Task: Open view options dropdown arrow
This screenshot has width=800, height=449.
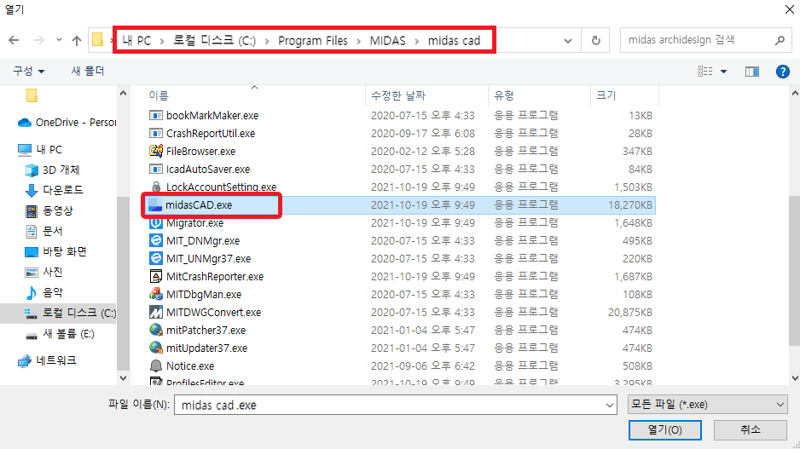Action: (x=723, y=71)
